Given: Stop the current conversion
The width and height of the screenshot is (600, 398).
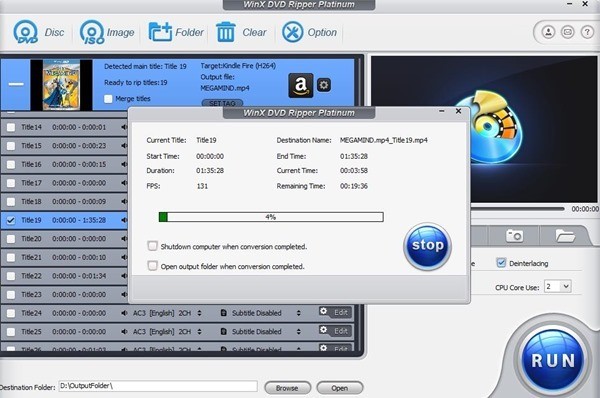Looking at the screenshot, I should tap(427, 246).
